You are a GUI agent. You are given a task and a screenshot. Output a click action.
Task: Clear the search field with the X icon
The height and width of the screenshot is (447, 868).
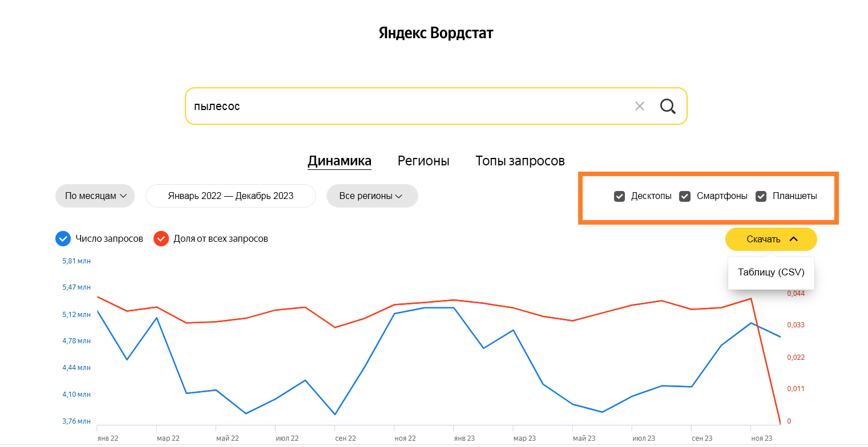[x=640, y=106]
